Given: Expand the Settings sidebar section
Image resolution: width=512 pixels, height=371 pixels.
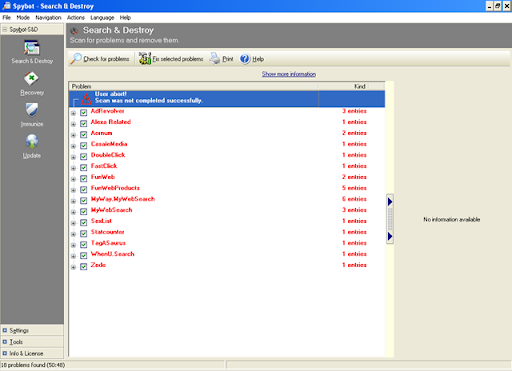Looking at the screenshot, I should tap(5, 330).
